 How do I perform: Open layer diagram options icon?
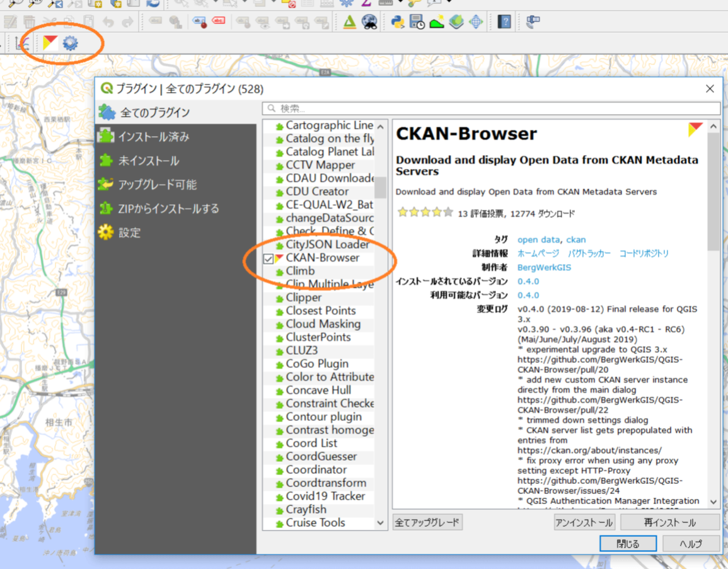175,21
